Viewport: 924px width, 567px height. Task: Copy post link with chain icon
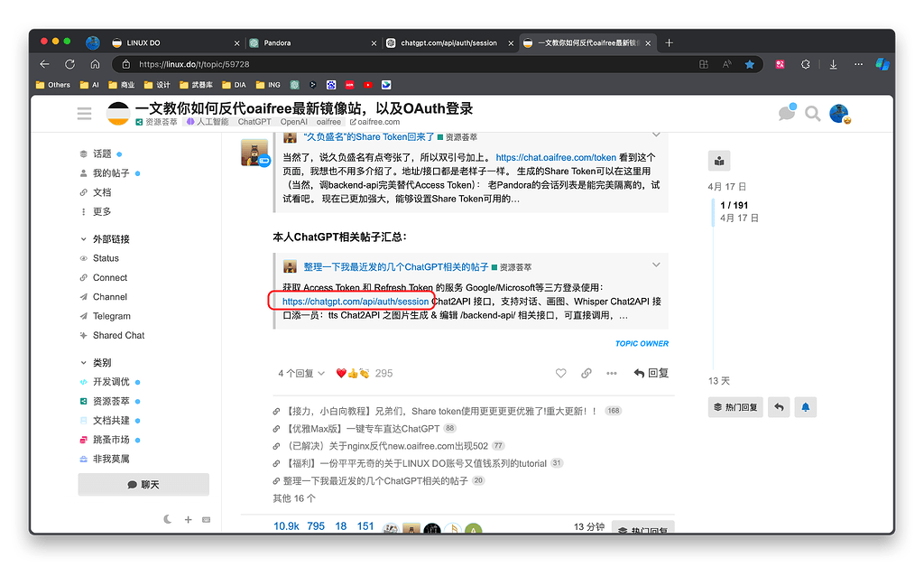click(x=587, y=373)
